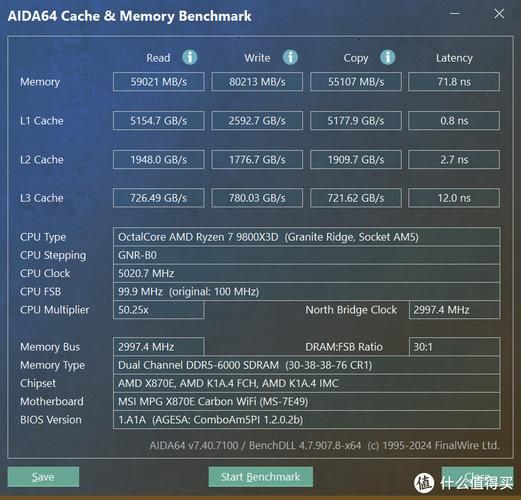Screen dimensions: 521x500
Task: Select L1 Cache latency 0.8 ns
Action: [454, 120]
